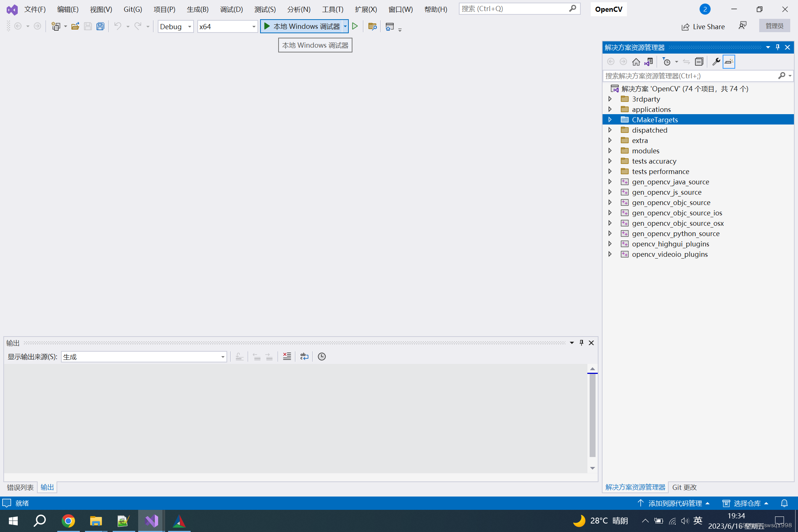Click Collapse All icon in Solution Explorer
Image resolution: width=798 pixels, height=532 pixels.
(699, 62)
